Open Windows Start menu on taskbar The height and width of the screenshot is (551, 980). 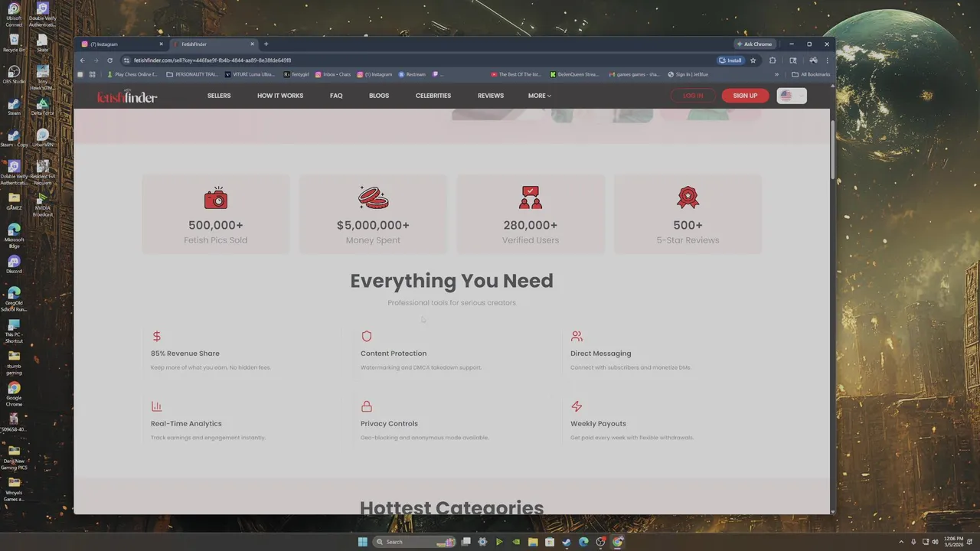pos(363,542)
